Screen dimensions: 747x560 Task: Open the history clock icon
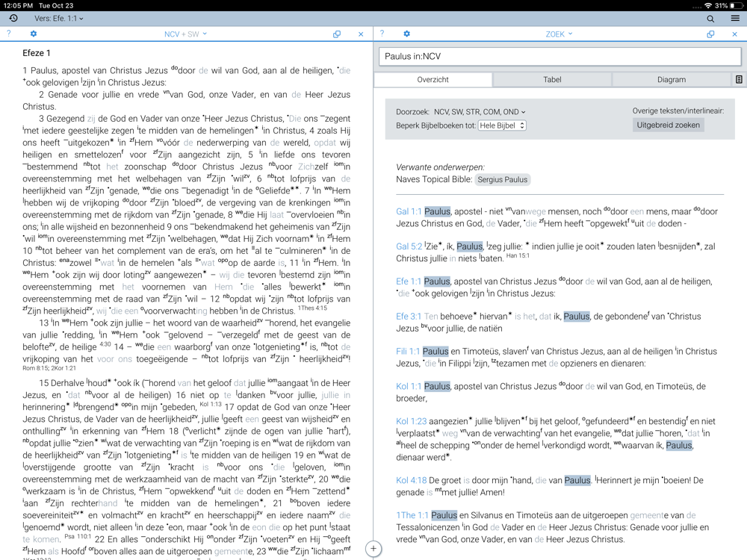13,18
